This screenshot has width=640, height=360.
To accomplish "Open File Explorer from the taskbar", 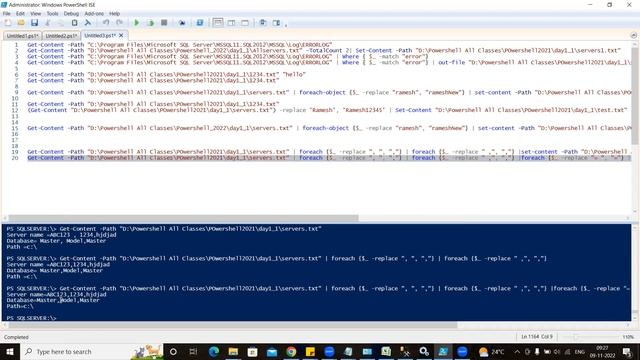I will pos(233,351).
